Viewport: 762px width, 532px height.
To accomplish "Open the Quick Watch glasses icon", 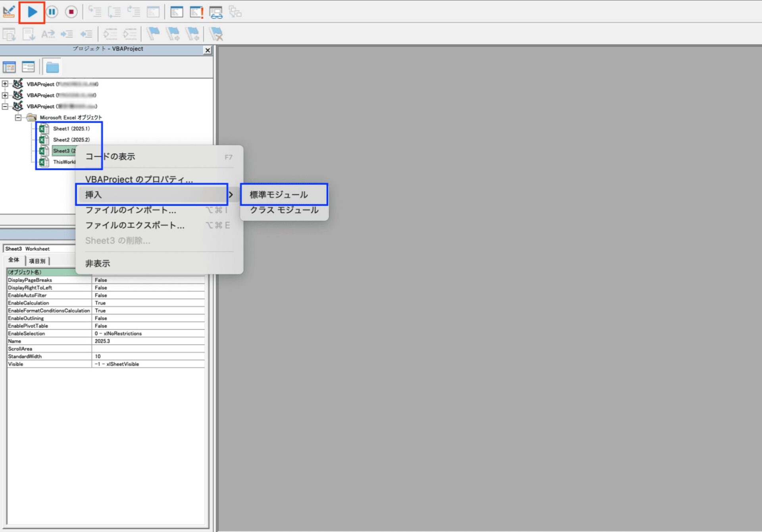I will click(x=216, y=12).
